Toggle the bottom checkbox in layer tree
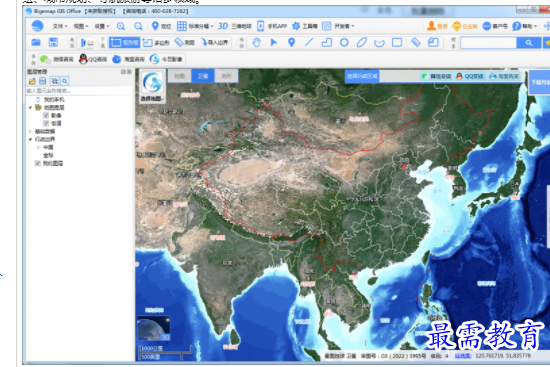 (x=38, y=163)
